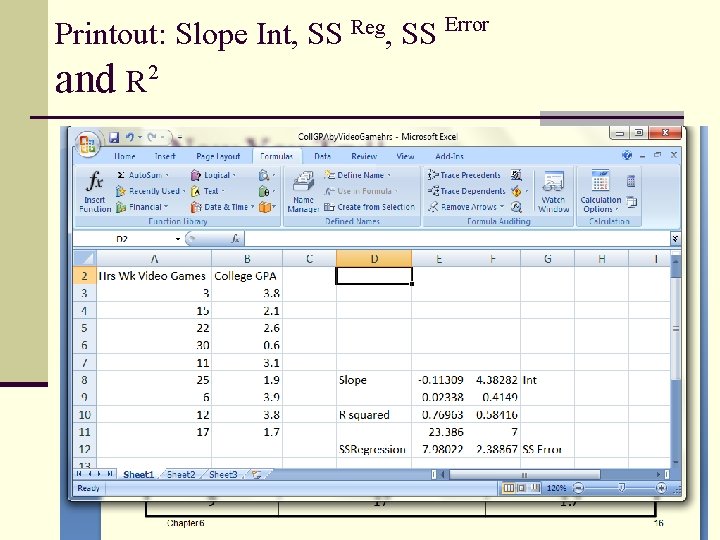Screen dimensions: 720x540
Task: Open the Insert Function dialog
Action: coord(95,191)
